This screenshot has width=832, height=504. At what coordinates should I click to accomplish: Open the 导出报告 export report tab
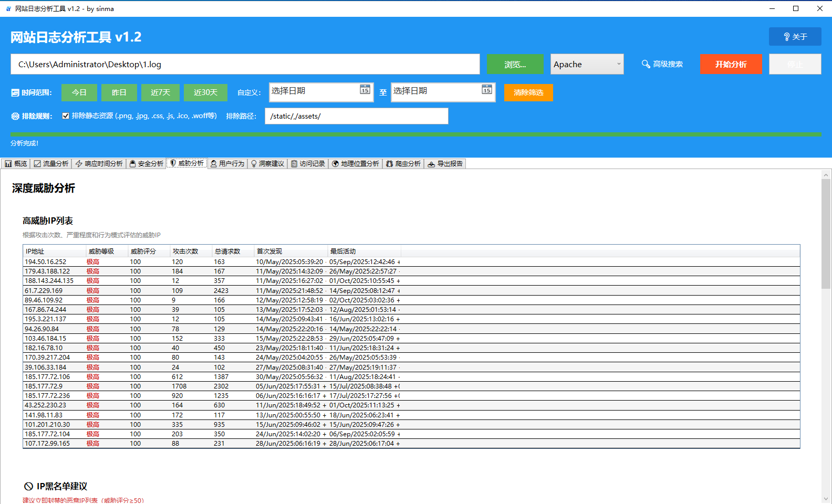[445, 164]
